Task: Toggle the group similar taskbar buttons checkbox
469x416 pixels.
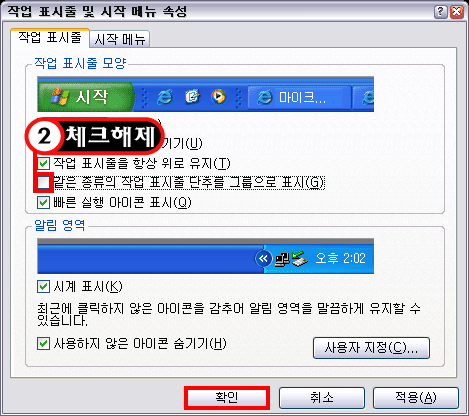Action: click(x=43, y=183)
